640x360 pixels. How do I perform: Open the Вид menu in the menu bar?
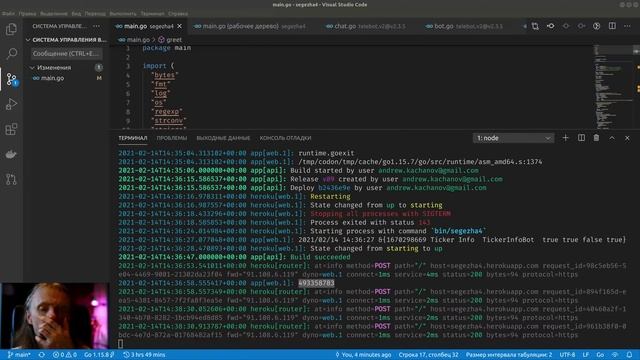76,13
